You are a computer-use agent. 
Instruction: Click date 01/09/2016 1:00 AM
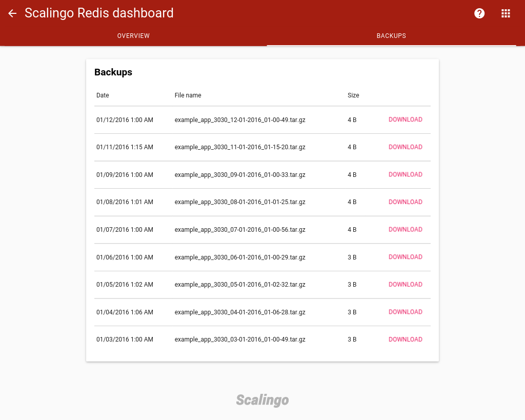pyautogui.click(x=125, y=175)
